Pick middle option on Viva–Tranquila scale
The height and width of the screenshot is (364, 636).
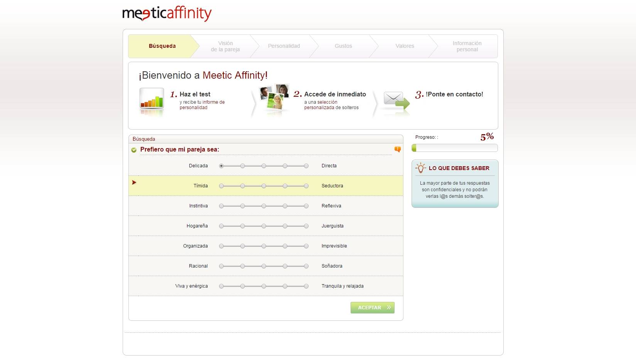tap(264, 286)
